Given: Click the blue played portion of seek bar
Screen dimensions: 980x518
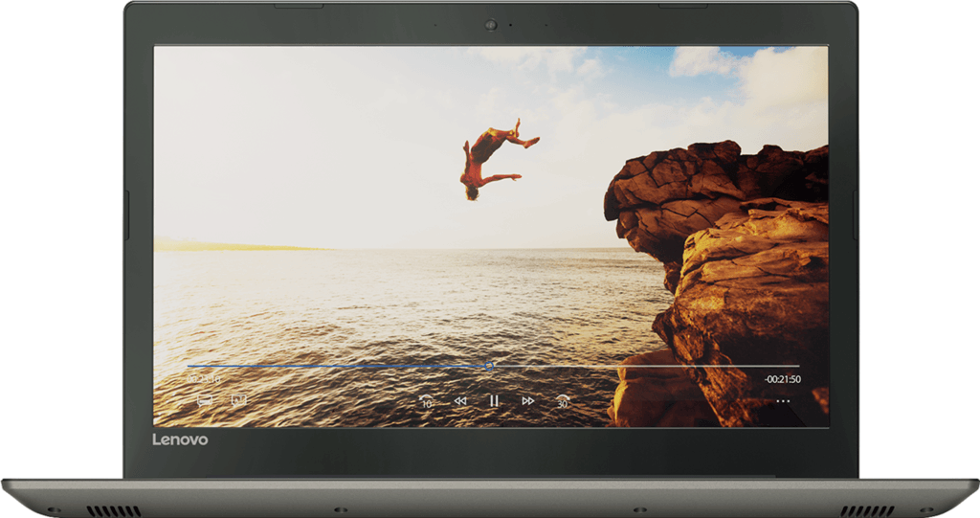Looking at the screenshot, I should click(x=335, y=366).
